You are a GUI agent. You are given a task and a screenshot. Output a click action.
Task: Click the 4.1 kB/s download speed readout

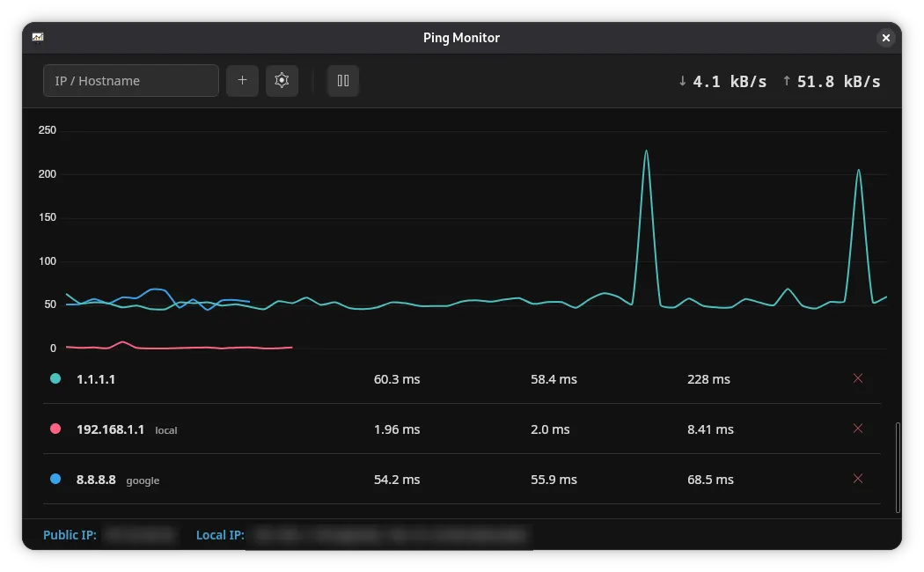tap(730, 81)
